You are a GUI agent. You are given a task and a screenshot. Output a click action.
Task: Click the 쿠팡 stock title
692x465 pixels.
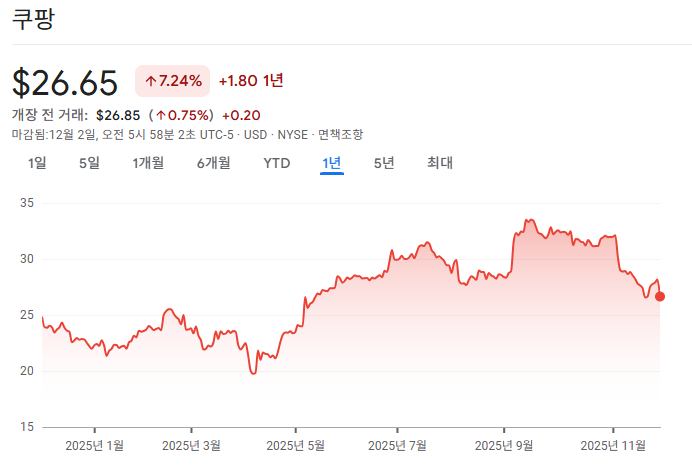[x=34, y=19]
